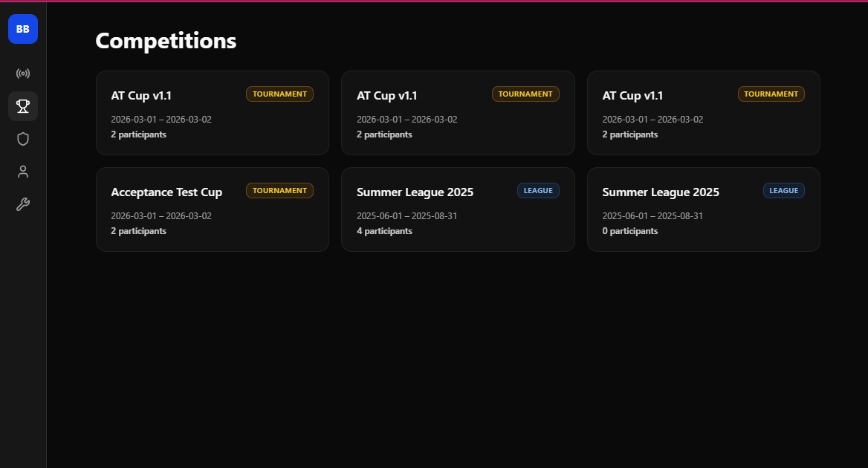Select the middle AT Cup v1.1 card title
The width and height of the screenshot is (868, 468).
coord(386,96)
